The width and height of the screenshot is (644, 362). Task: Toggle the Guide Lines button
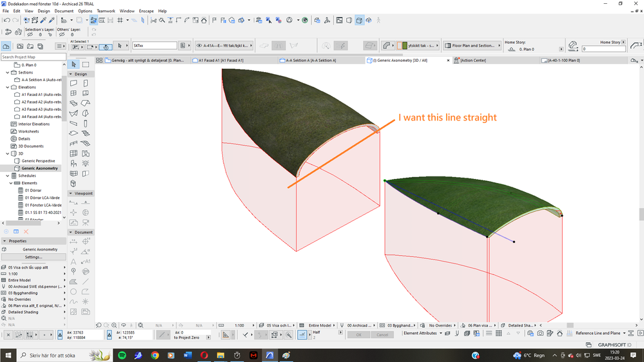pos(302,334)
